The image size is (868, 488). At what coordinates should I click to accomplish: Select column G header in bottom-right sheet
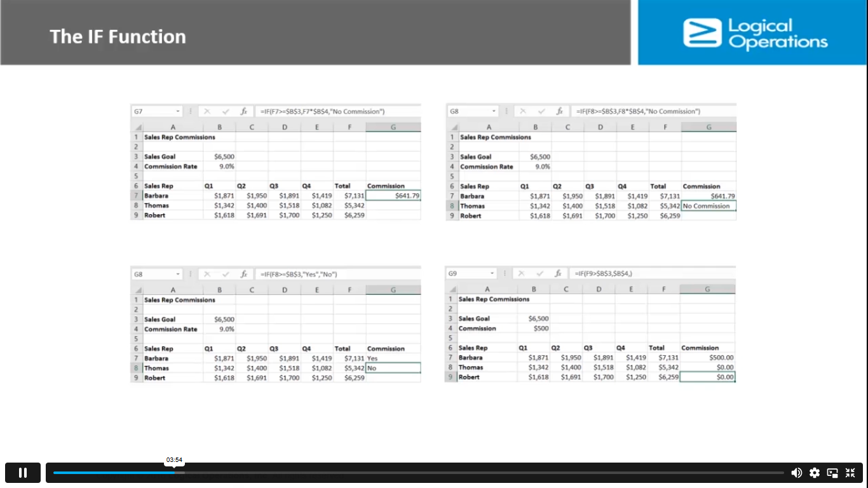(707, 289)
